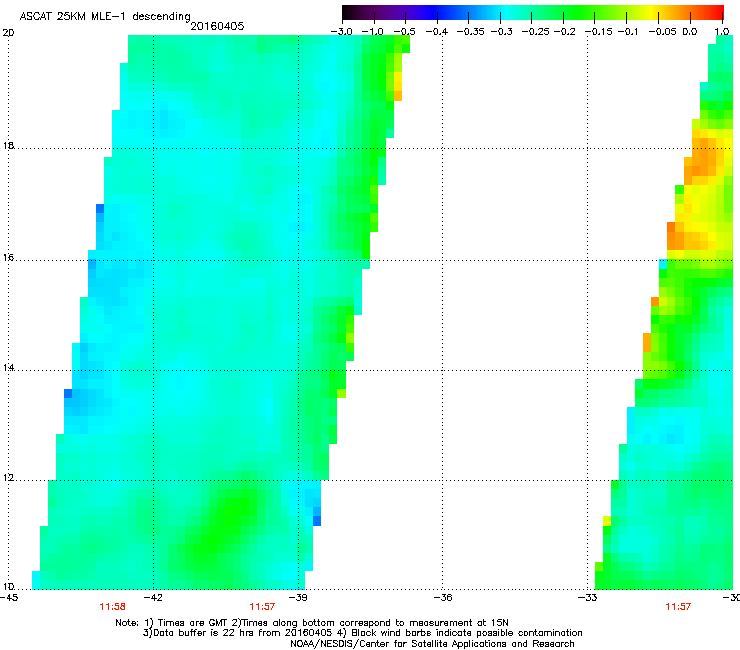
Task: Click the ASCAT 25KM MLE-1 descending title
Action: pyautogui.click(x=105, y=16)
